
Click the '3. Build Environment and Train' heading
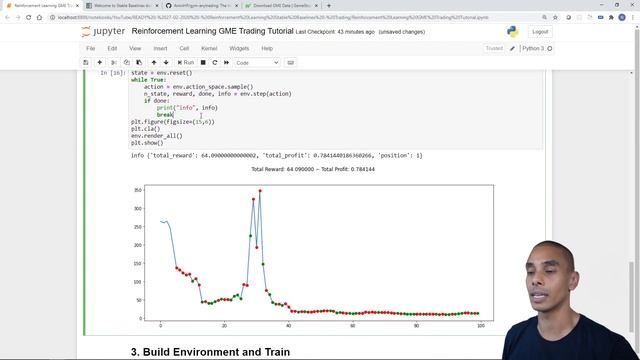point(210,352)
